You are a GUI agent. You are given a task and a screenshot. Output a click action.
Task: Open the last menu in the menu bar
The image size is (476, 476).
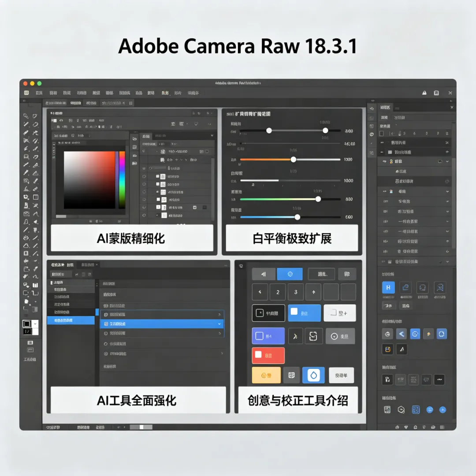[x=193, y=93]
